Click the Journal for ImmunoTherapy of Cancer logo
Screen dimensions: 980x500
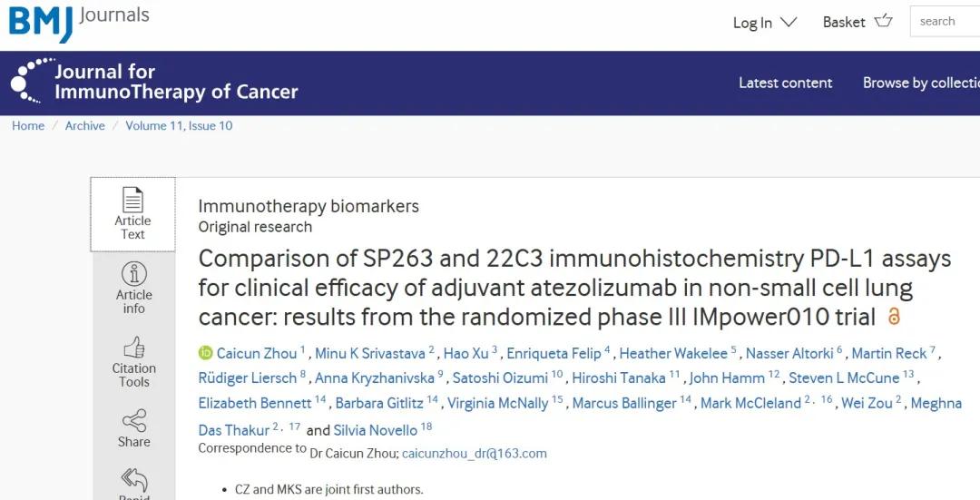(153, 82)
